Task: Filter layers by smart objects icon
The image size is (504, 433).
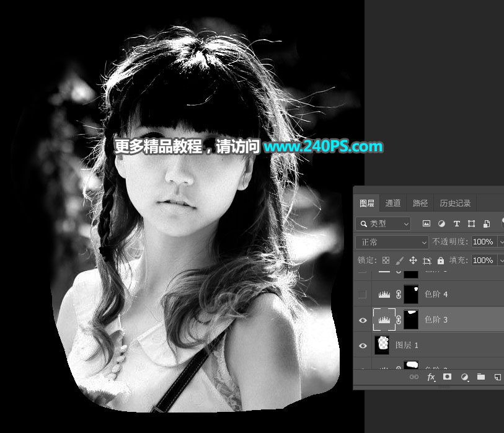Action: (x=487, y=223)
